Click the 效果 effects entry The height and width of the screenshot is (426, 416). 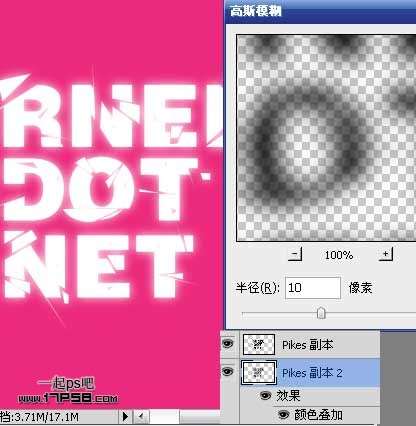(288, 396)
